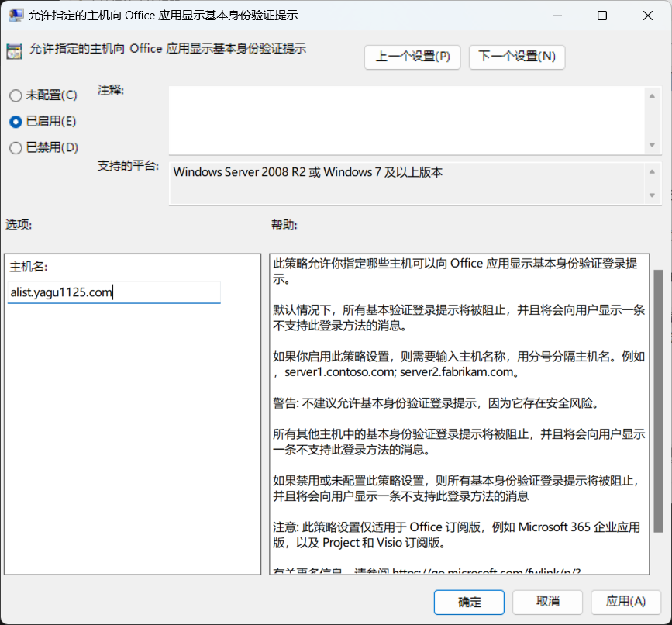
Task: Confirm settings with the 确定 button
Action: [469, 602]
